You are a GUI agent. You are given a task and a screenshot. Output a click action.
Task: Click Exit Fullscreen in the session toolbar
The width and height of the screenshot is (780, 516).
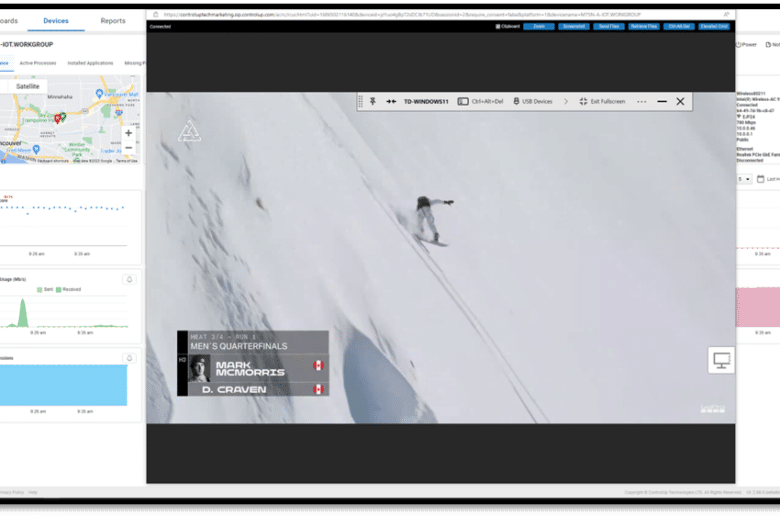(602, 102)
